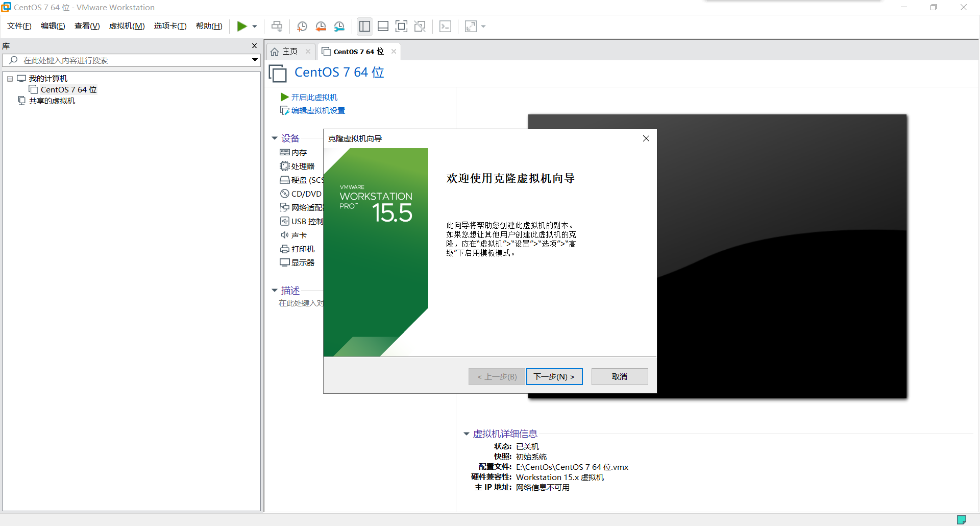Click config path E:\CentOs\CentOS 7 64 位.vmx
This screenshot has width=980, height=526.
click(572, 467)
